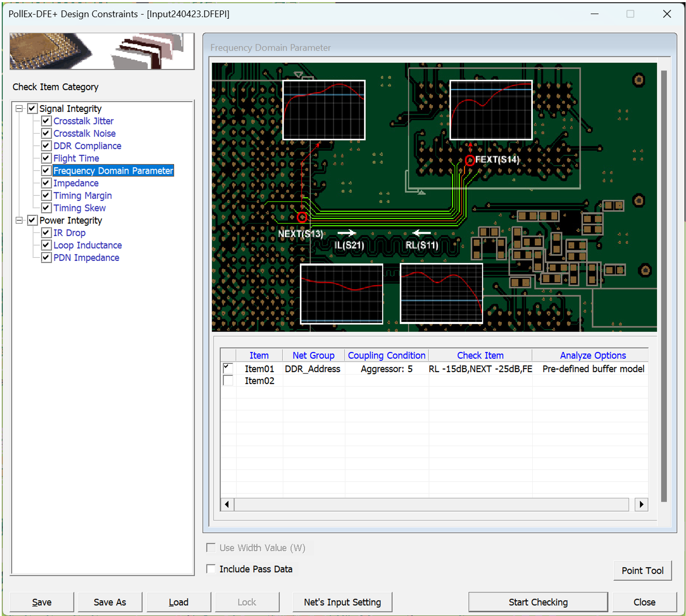Uncheck the Item01 row checkbox
686x616 pixels.
click(228, 368)
